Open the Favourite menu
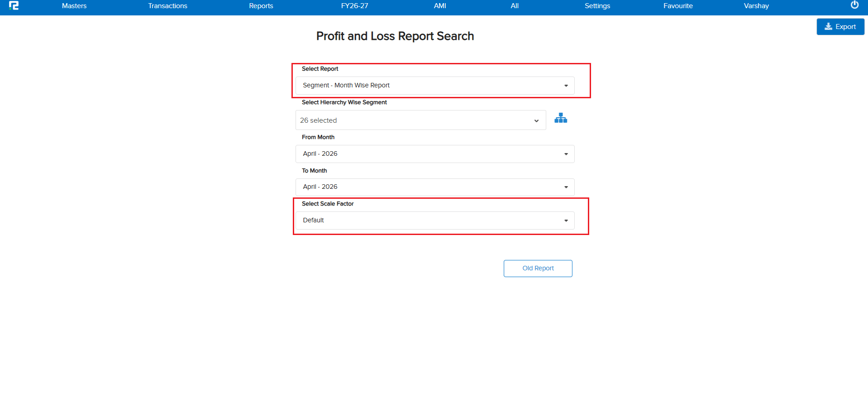The height and width of the screenshot is (408, 868). [678, 6]
